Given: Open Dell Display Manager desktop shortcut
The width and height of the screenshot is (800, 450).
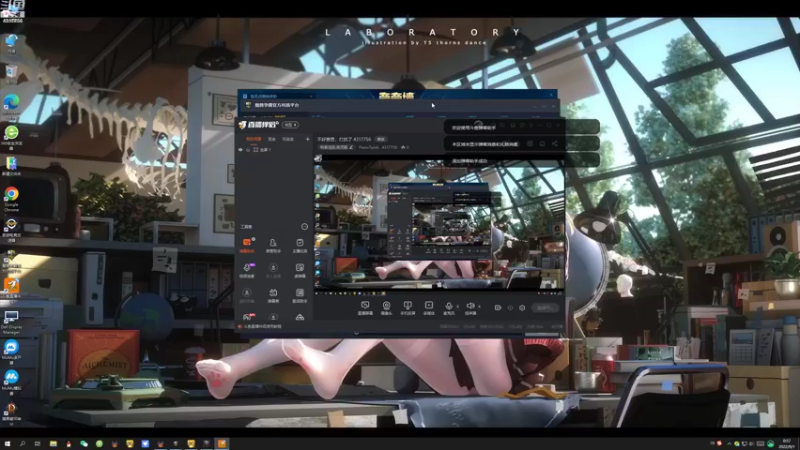Looking at the screenshot, I should (11, 321).
